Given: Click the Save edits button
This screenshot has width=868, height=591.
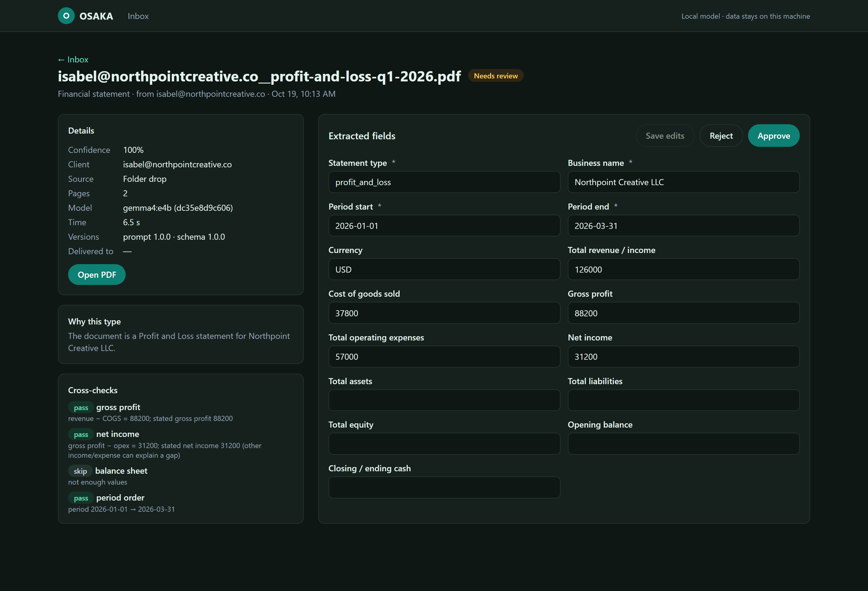Looking at the screenshot, I should coord(665,136).
